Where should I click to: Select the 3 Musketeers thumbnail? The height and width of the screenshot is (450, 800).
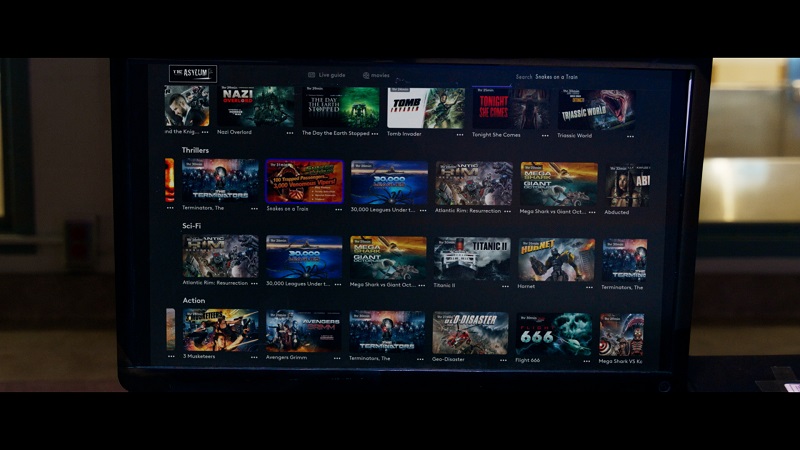[x=220, y=330]
